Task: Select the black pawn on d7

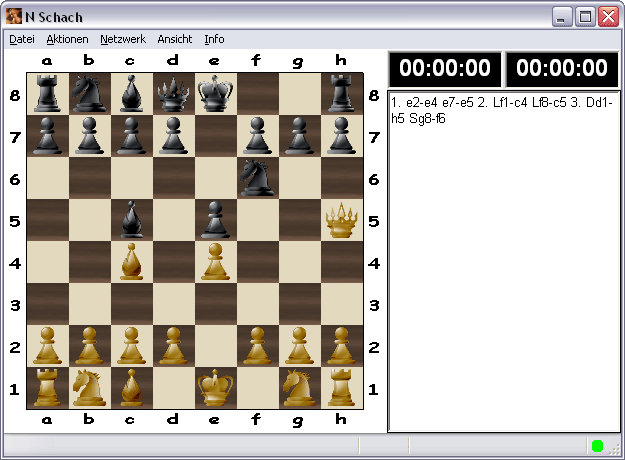Action: [x=173, y=136]
